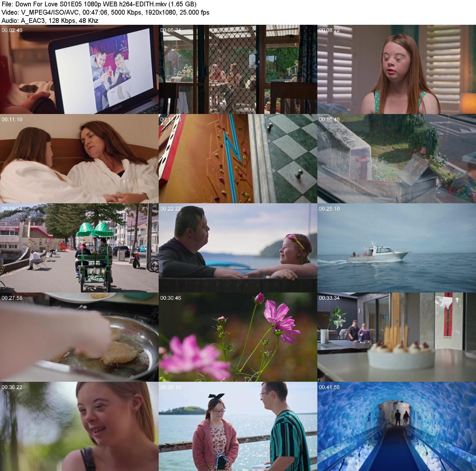Open the 00:08:22 frame with the window shutters
This screenshot has height=471, width=476.
[x=397, y=69]
